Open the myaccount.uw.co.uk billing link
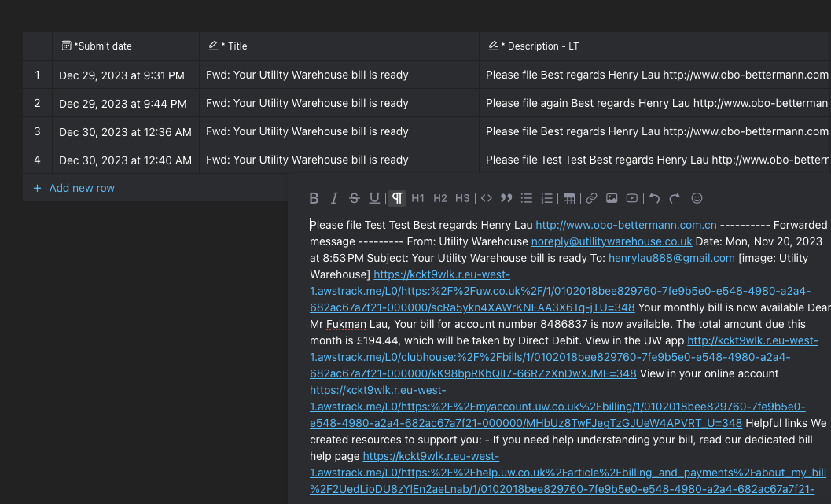Image resolution: width=831 pixels, height=504 pixels. coord(557,407)
